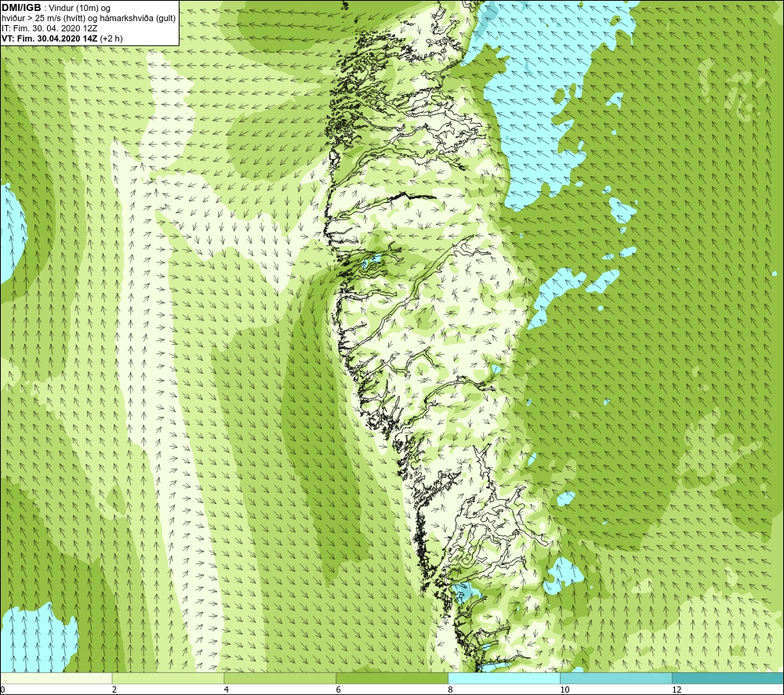The height and width of the screenshot is (695, 784).
Task: Click the 4–6 m/s green legend swatch
Action: click(280, 679)
